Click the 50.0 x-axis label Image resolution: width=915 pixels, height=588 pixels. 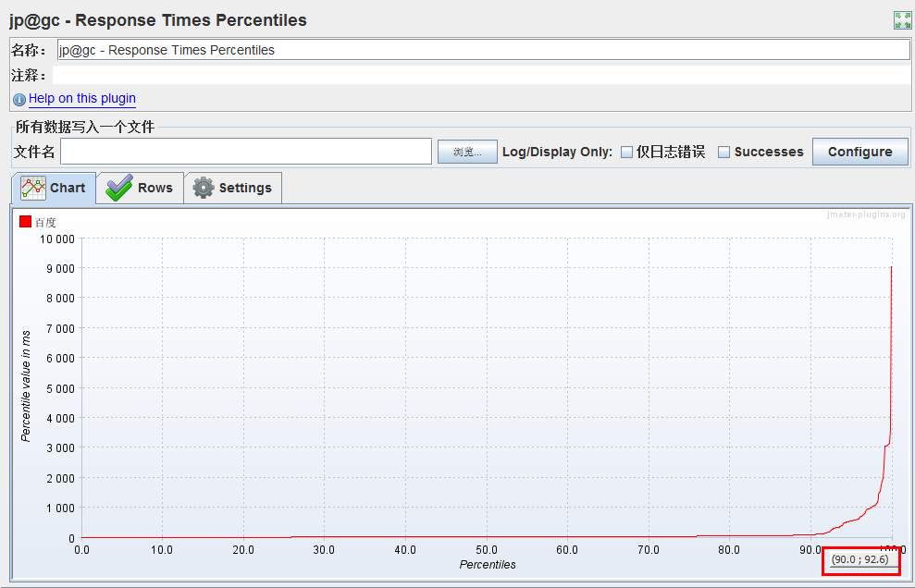point(486,549)
